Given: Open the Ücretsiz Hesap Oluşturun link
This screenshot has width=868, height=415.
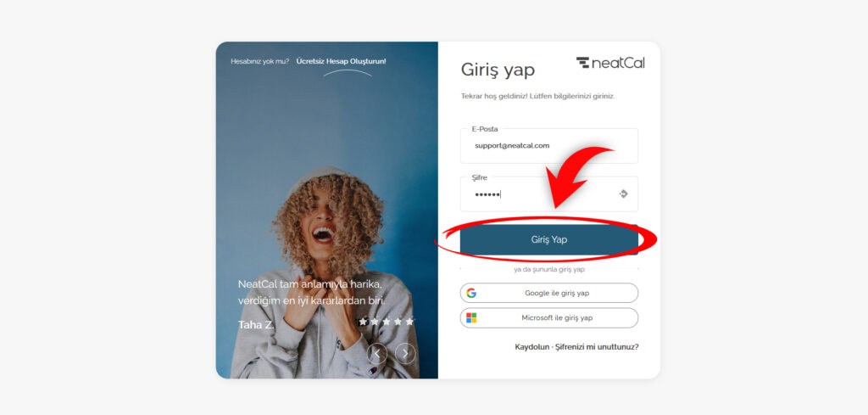Looking at the screenshot, I should pos(341,61).
